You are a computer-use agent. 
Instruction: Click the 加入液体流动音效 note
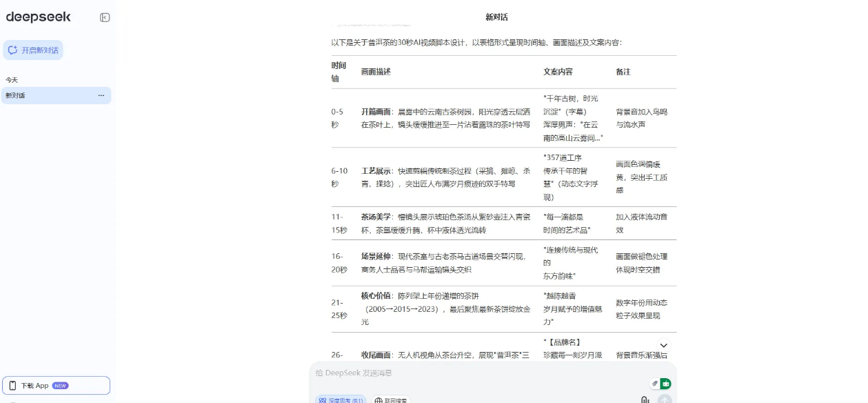tap(642, 224)
